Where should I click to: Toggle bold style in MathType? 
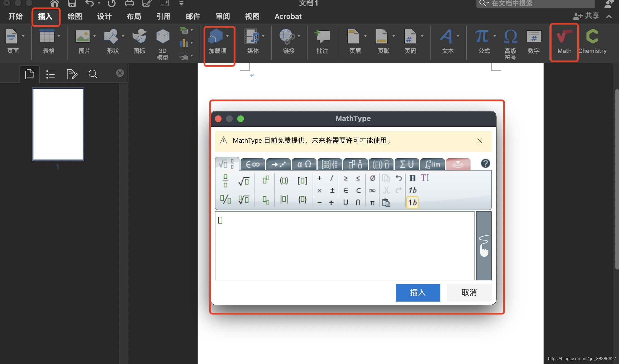click(x=412, y=178)
